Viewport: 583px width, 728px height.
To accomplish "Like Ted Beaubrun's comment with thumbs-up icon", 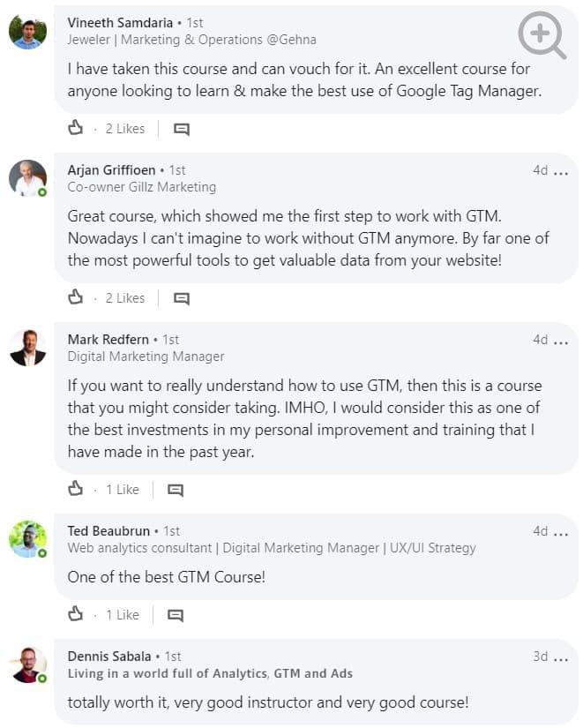I will 76,613.
